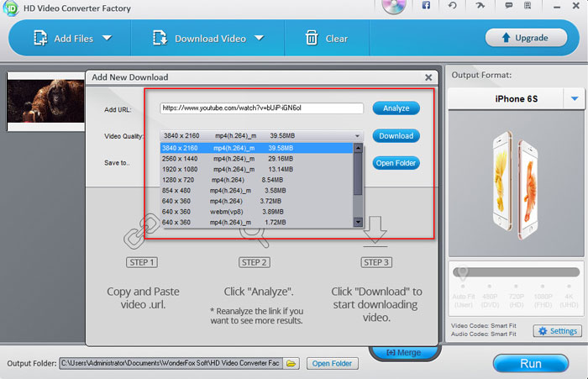The width and height of the screenshot is (588, 379).
Task: Open the iPhone 6S output format dropdown arrow
Action: [x=575, y=98]
